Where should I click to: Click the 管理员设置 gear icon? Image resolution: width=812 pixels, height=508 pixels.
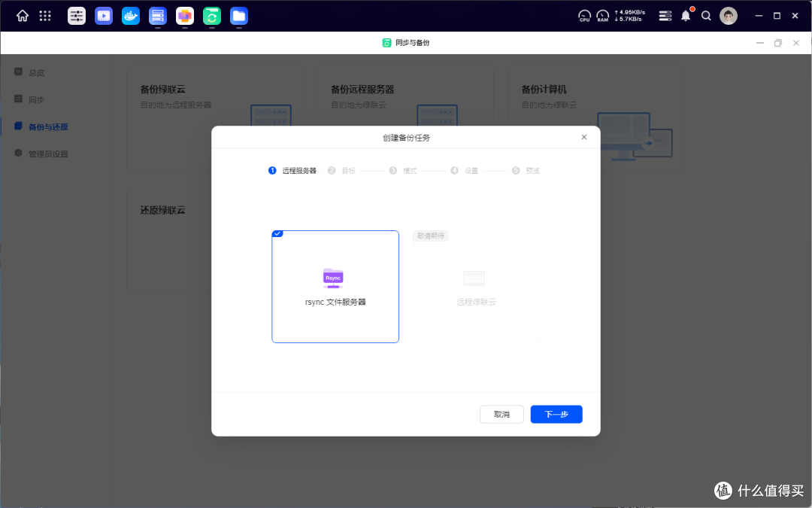(x=18, y=153)
